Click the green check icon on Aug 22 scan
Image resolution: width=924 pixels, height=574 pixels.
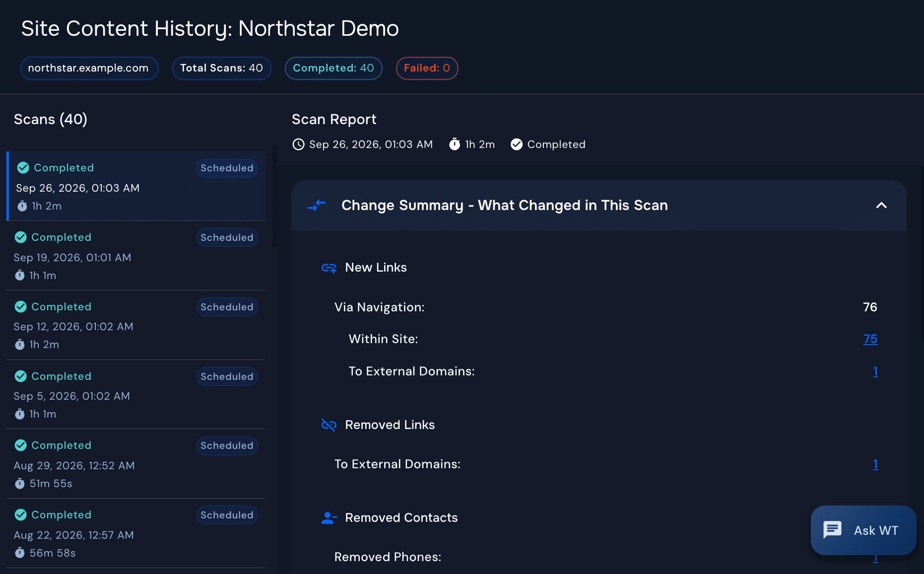tap(20, 515)
